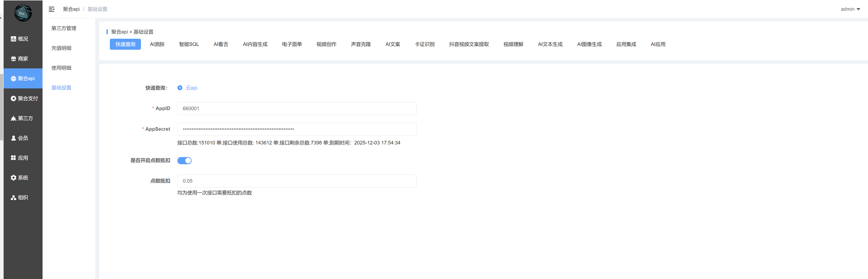
Task: Switch to the 抖音视频文案提取 tab
Action: [469, 44]
